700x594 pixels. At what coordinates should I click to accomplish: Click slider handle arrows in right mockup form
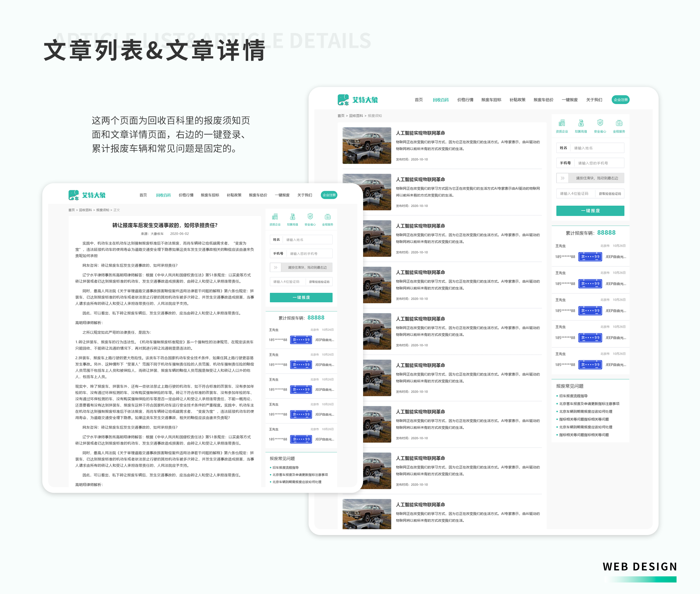(562, 178)
